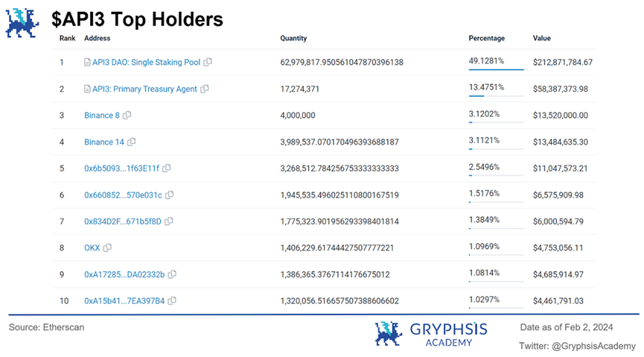
Task: Click contract icon before API3: Primary Treasury Agent
Action: [x=87, y=89]
